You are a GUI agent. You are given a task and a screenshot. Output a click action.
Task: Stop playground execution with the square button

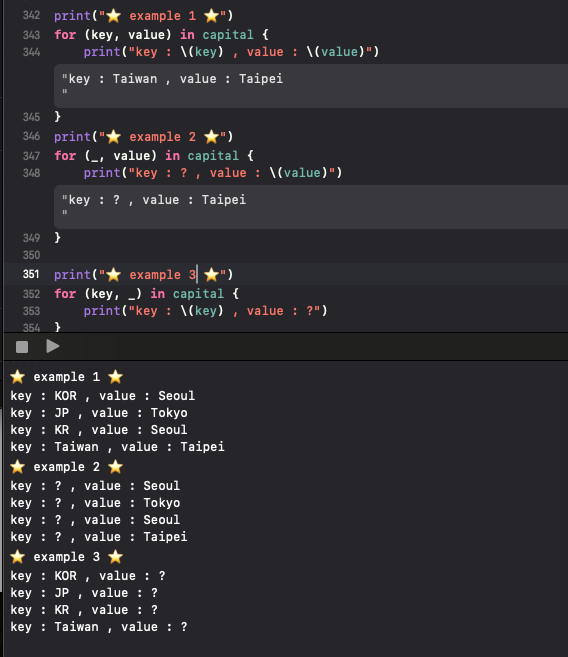(x=22, y=347)
